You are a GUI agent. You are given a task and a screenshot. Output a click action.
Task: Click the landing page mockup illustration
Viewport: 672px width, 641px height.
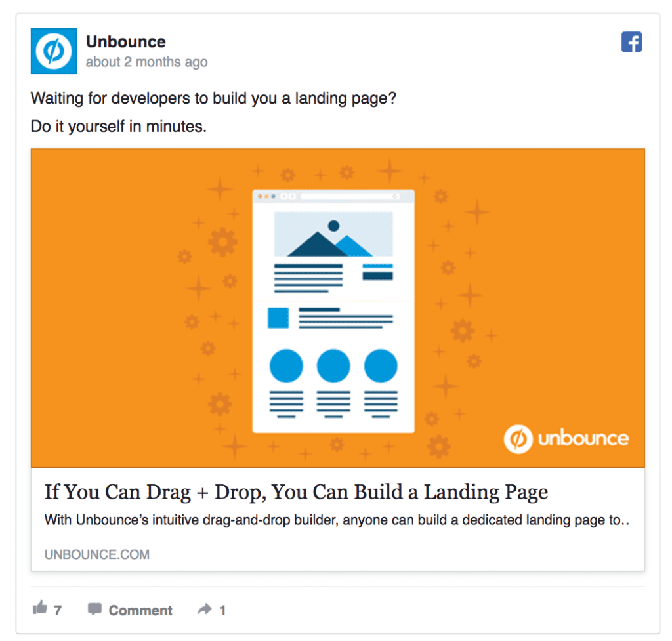pos(333,311)
